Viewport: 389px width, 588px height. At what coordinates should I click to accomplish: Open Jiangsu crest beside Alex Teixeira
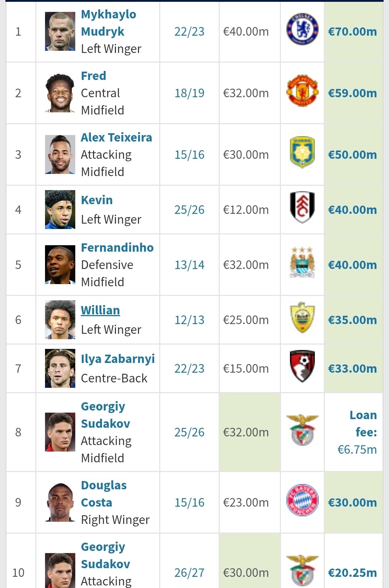302,152
